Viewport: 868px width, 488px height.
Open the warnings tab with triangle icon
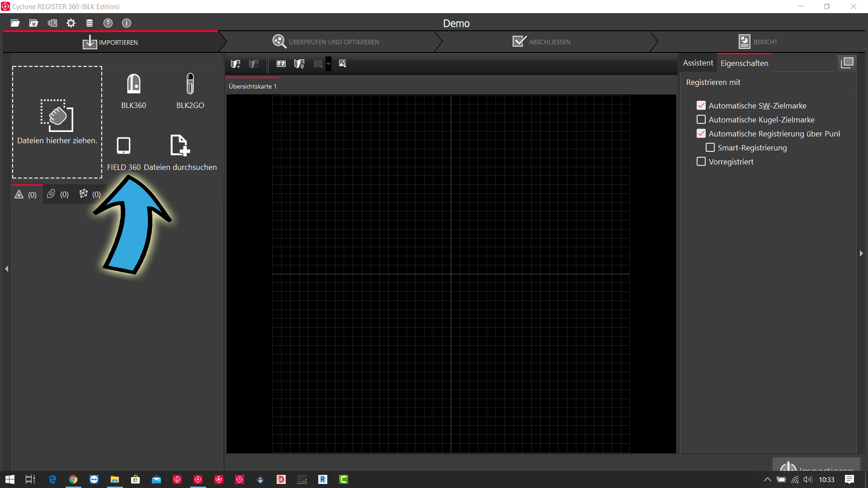tap(26, 194)
